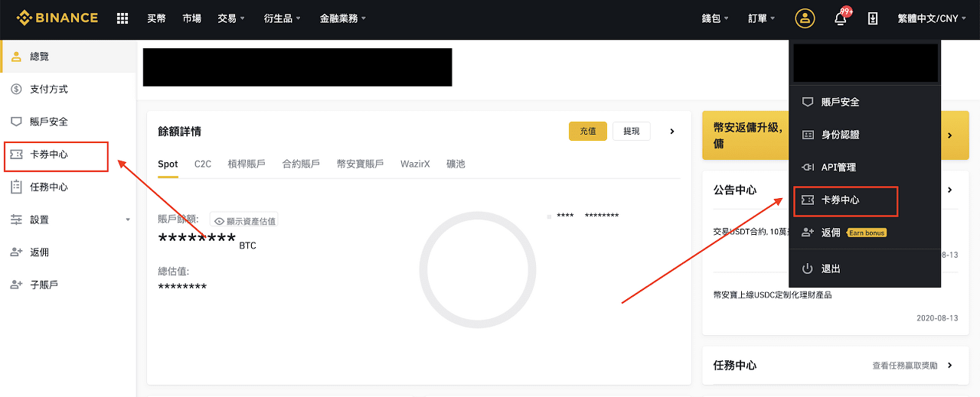Click the app download icon
The image size is (980, 397).
(x=873, y=18)
